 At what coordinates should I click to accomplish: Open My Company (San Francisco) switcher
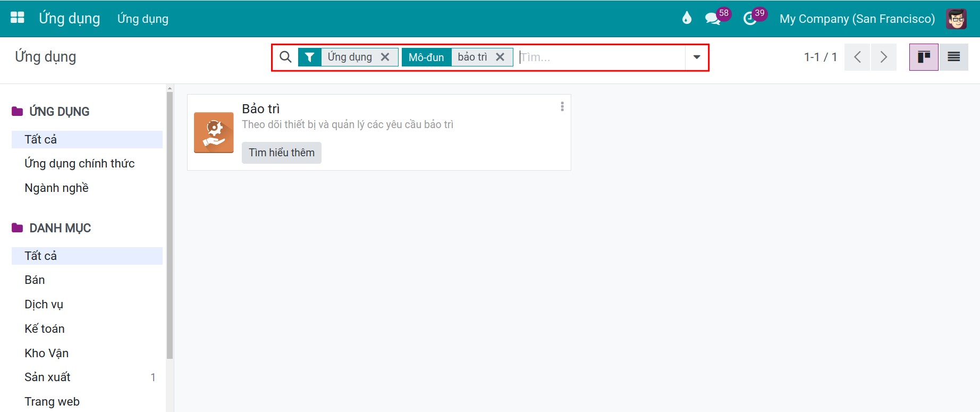[x=857, y=19]
